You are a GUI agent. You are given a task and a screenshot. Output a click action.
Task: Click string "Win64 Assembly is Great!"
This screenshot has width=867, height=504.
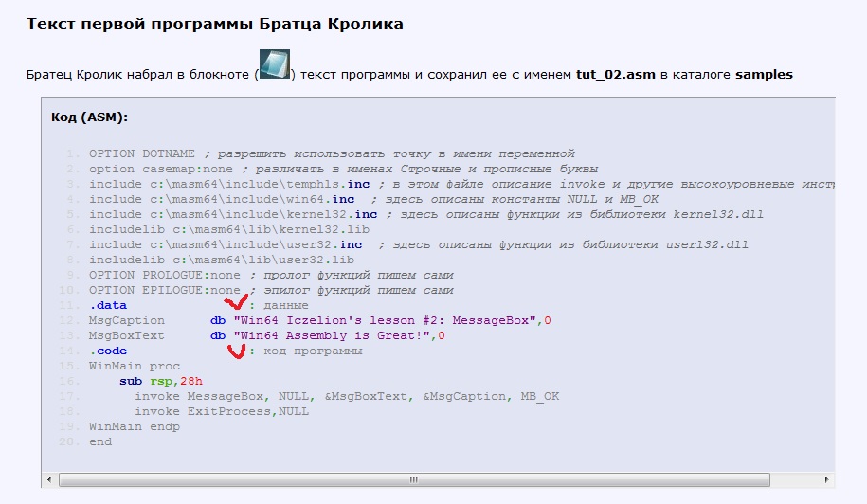click(332, 335)
